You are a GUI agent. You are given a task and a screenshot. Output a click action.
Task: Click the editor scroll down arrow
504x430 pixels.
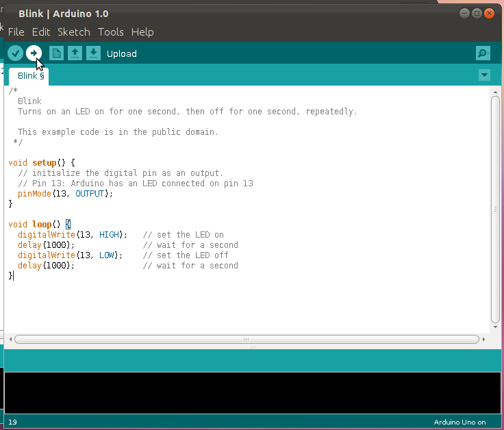495,327
